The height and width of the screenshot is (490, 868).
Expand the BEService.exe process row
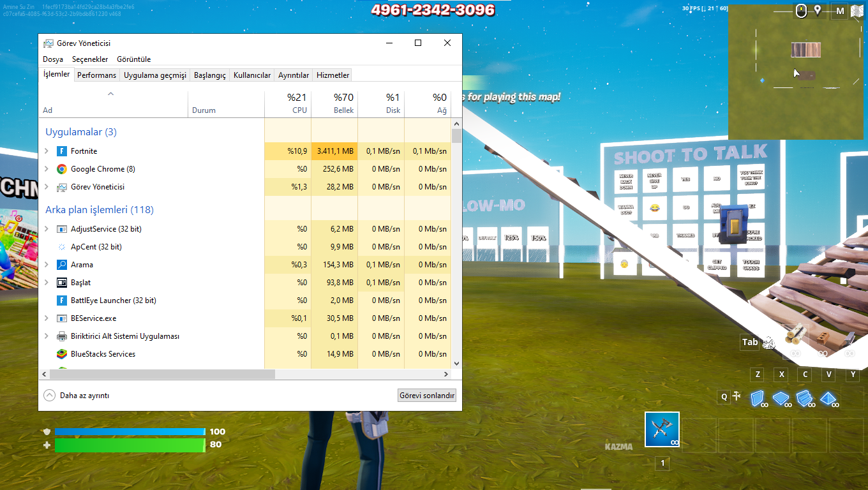pos(47,318)
